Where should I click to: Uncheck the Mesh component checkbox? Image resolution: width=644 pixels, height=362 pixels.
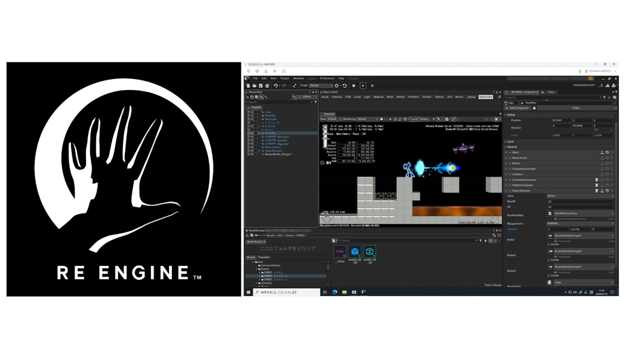pyautogui.click(x=510, y=152)
